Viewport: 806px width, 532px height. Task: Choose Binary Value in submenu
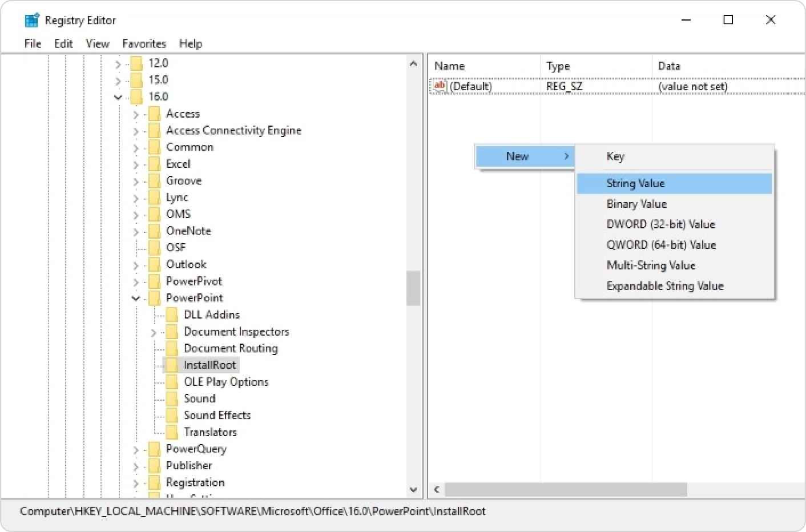[x=674, y=204]
